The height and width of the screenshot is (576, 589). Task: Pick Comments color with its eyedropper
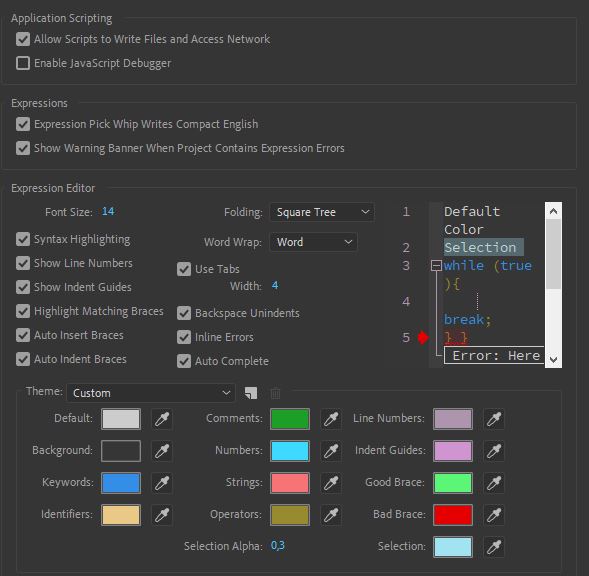click(x=331, y=419)
